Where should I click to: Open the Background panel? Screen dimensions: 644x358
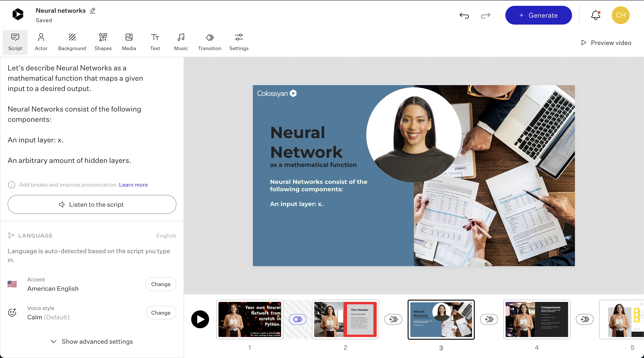[72, 42]
